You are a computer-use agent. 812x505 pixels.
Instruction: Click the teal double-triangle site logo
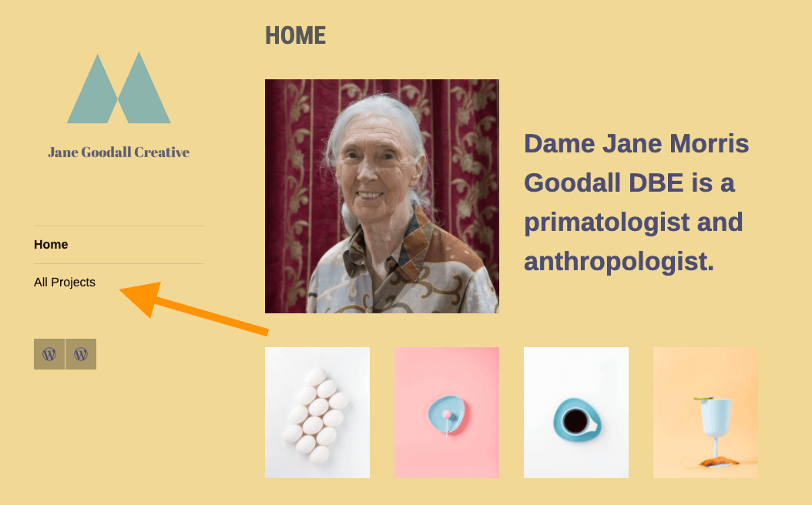(119, 88)
